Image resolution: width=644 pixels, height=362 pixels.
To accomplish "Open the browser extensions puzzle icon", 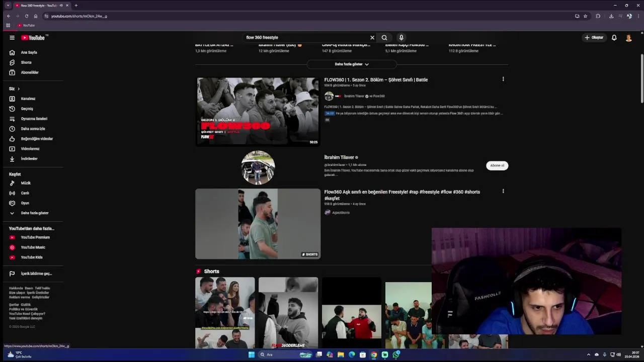I will pyautogui.click(x=598, y=16).
